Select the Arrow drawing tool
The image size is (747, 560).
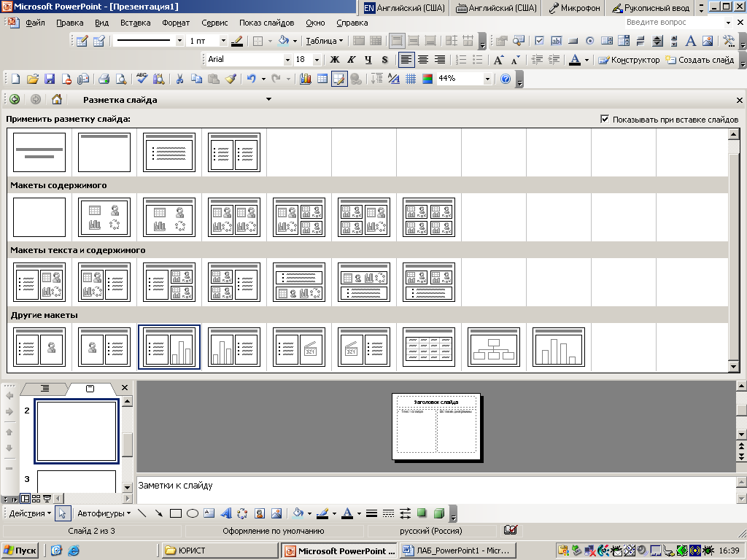pos(158,513)
